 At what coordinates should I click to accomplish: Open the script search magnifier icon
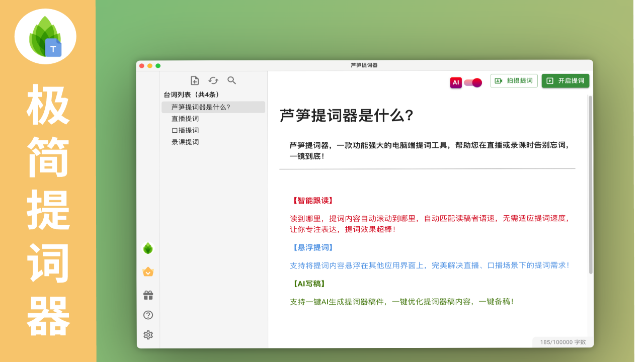coord(231,80)
